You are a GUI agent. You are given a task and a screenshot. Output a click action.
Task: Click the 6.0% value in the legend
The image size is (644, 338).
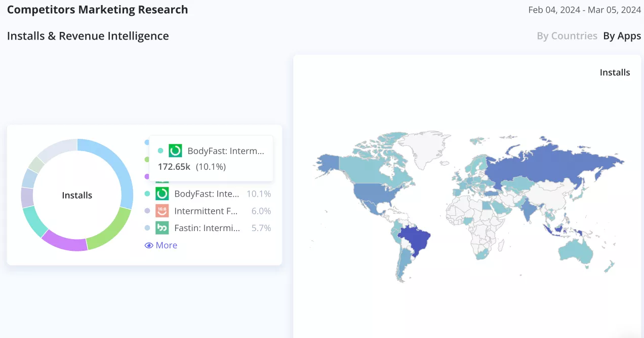coord(261,211)
